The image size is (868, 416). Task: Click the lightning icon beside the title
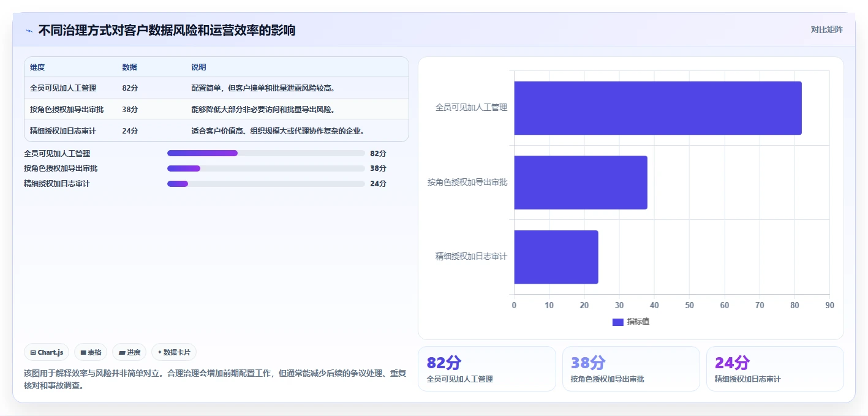point(29,31)
